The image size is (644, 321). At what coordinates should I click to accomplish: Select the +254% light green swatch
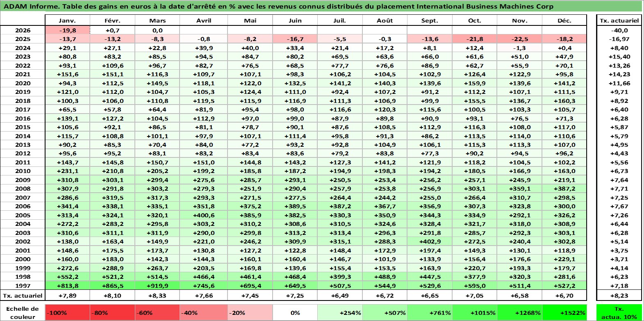[339, 312]
